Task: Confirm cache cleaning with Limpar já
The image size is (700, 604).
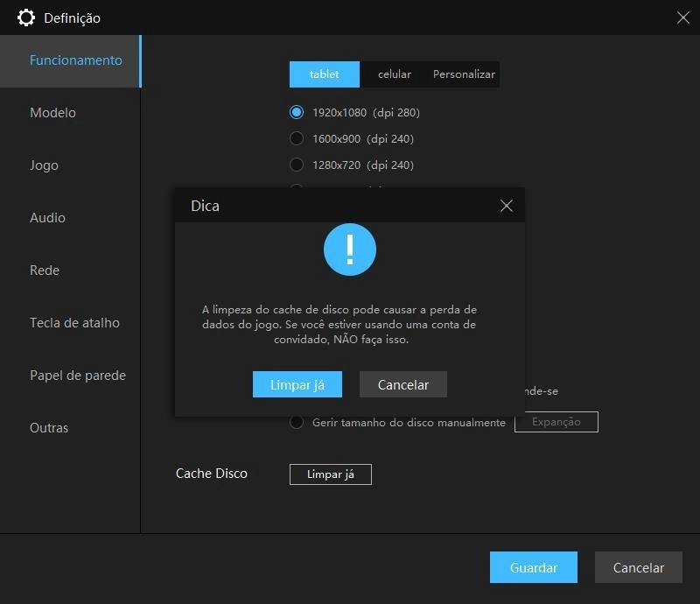Action: coord(297,384)
